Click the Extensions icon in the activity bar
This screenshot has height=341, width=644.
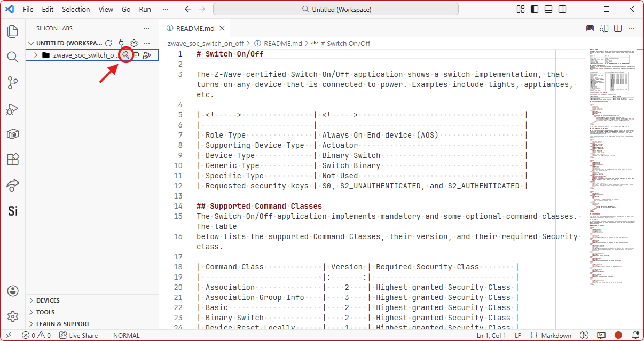pos(12,160)
